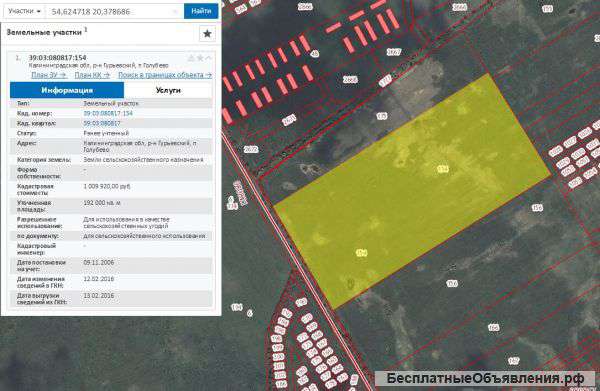Viewport: 600px width, 391px height.
Task: Click highlighted parcel label 154 on map
Action: coord(362,253)
